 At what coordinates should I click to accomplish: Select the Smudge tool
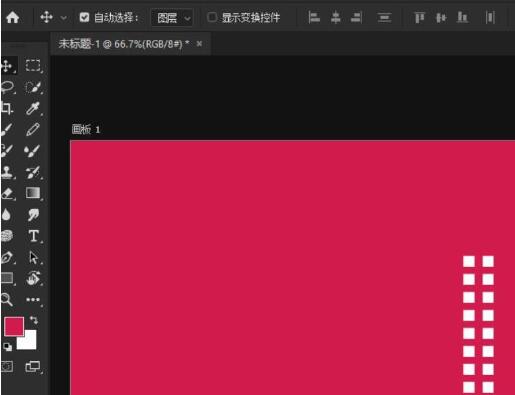pyautogui.click(x=33, y=215)
